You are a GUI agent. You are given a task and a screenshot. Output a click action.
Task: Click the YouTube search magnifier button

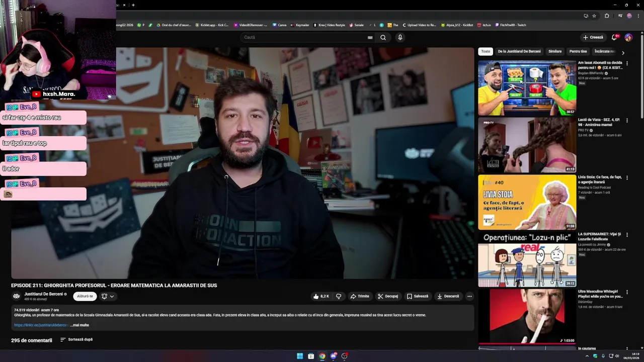(x=383, y=37)
